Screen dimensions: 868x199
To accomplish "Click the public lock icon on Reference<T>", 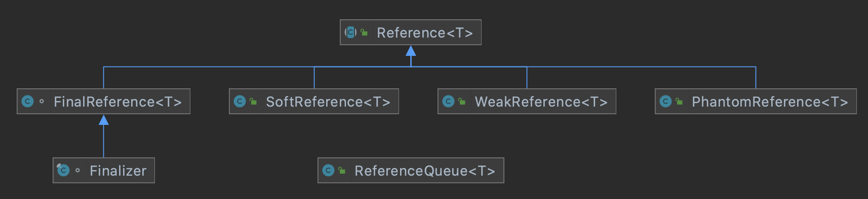I will click(x=364, y=32).
